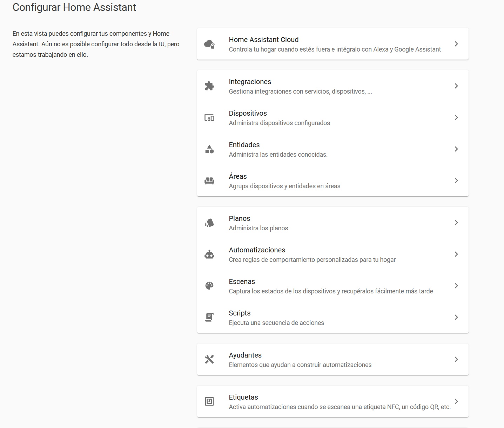Click text 'Captura los estados de los dispositivos'
The height and width of the screenshot is (428, 504).
tap(282, 291)
